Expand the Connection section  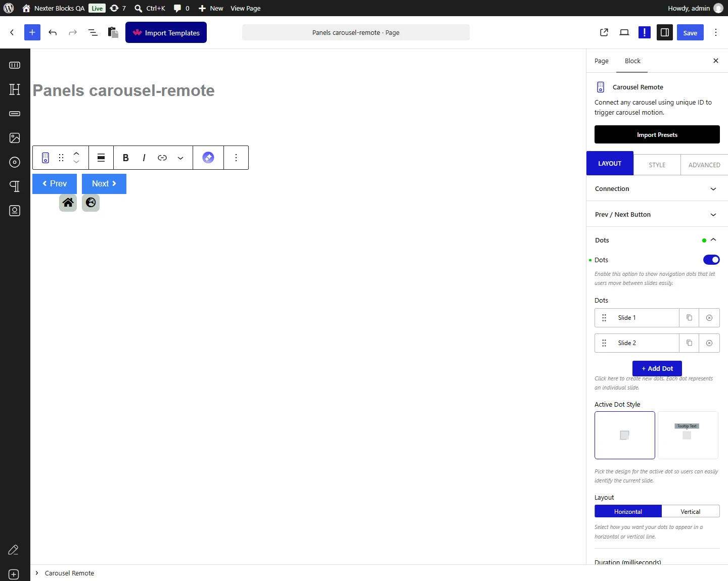coord(657,189)
